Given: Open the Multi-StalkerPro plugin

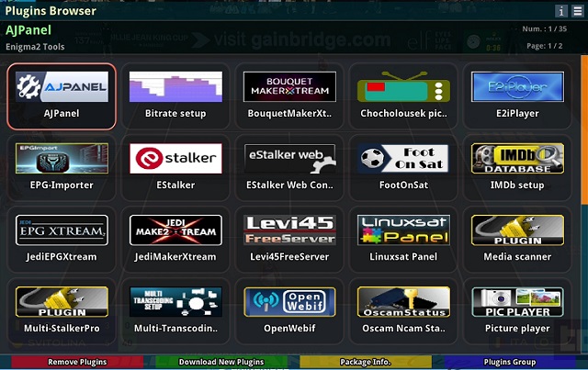Looking at the screenshot, I should (x=62, y=311).
